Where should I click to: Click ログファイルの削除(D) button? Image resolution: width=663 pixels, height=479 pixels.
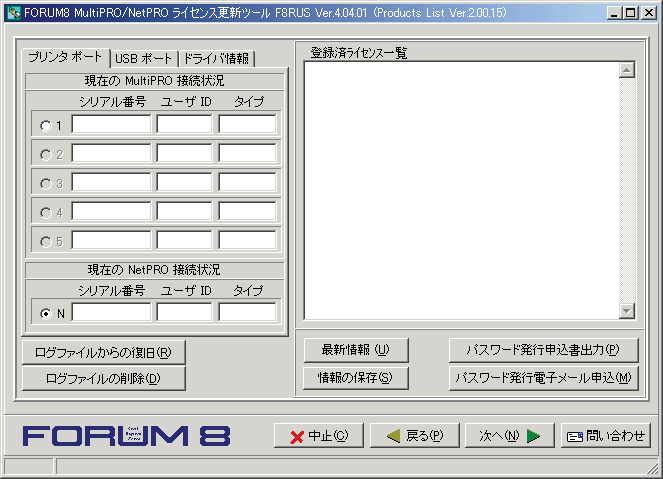[x=104, y=378]
